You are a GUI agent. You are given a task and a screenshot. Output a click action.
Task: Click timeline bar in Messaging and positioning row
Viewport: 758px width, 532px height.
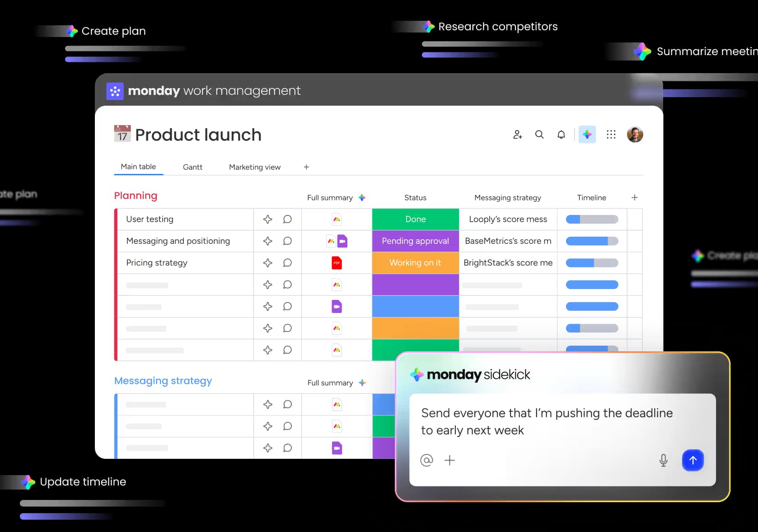pos(592,241)
